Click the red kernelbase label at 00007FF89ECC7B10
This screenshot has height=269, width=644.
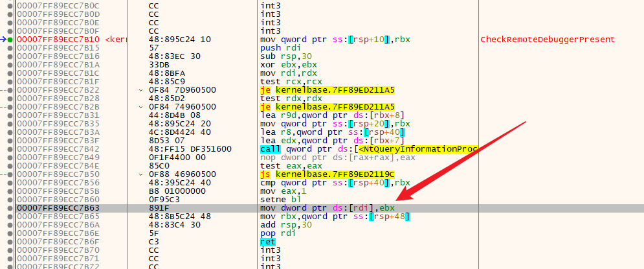tap(117, 40)
